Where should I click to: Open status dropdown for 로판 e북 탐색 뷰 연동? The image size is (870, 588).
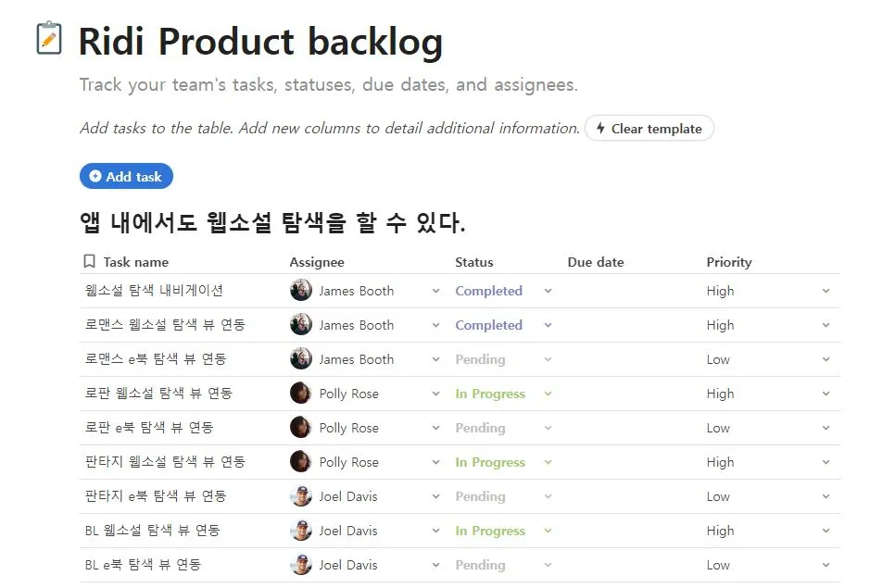pos(548,428)
